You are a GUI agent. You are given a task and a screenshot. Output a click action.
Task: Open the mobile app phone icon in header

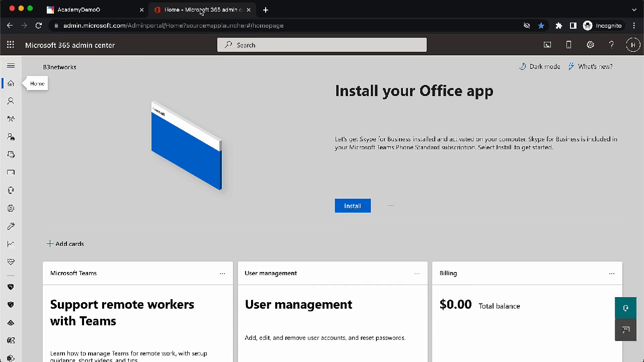[x=569, y=45]
